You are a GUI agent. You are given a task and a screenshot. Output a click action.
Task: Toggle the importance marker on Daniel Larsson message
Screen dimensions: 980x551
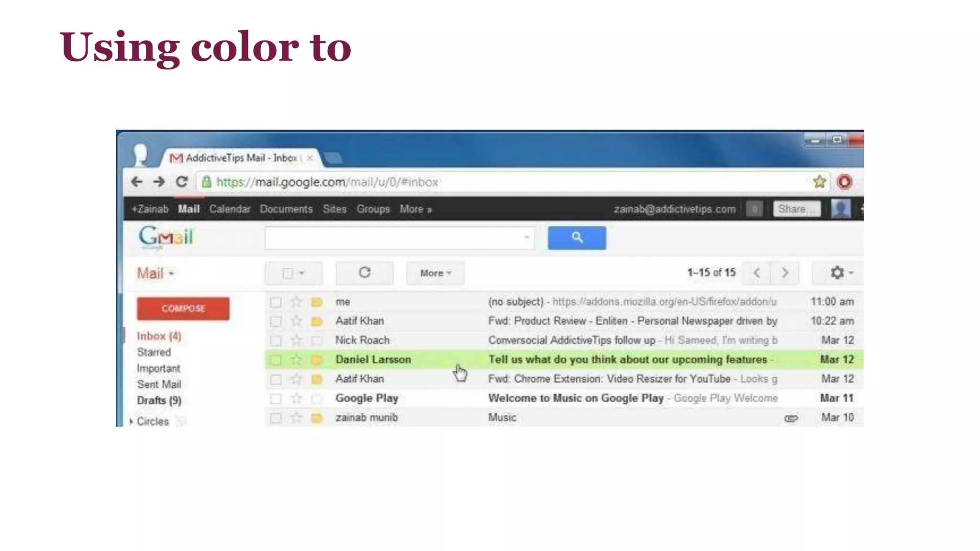tap(317, 360)
